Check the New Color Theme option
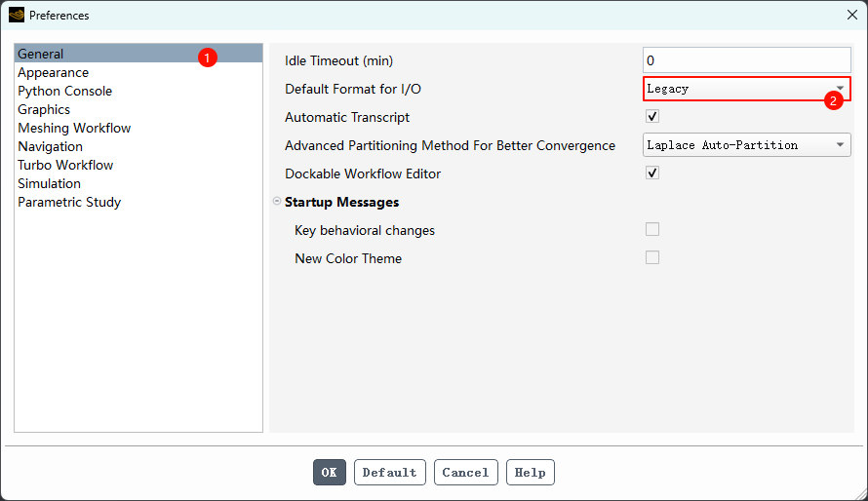 tap(652, 258)
